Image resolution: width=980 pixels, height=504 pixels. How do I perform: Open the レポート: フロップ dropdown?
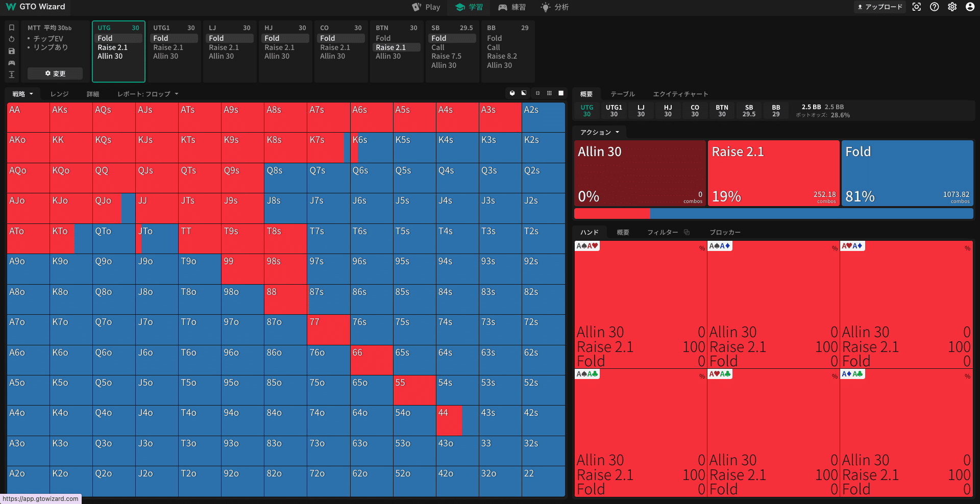(148, 94)
